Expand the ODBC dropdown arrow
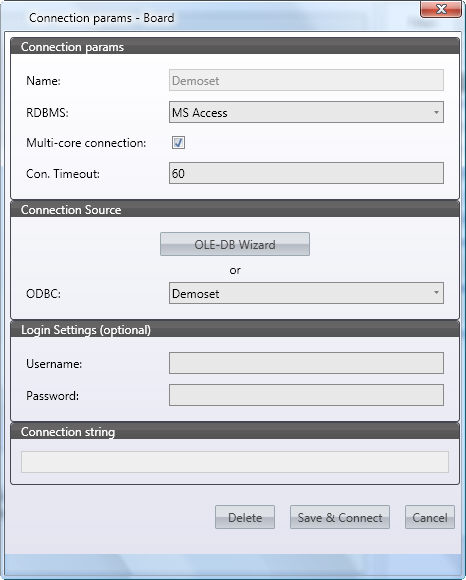Image resolution: width=466 pixels, height=580 pixels. coord(436,293)
